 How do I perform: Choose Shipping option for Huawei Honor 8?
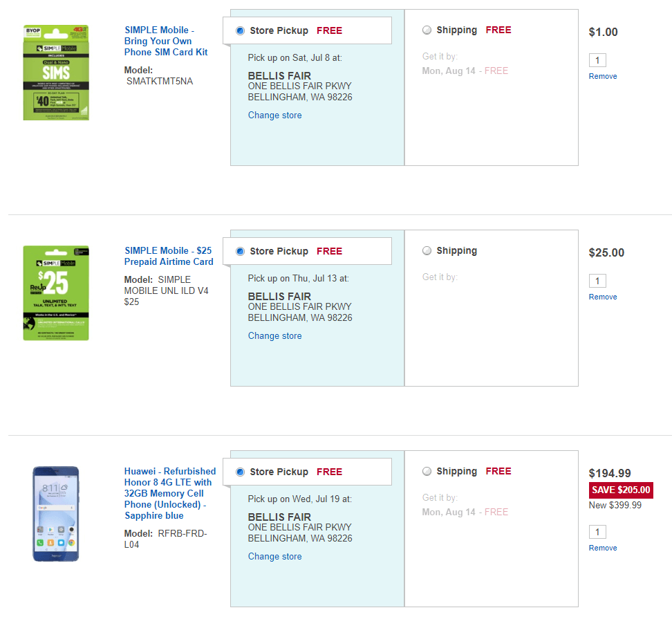click(427, 472)
